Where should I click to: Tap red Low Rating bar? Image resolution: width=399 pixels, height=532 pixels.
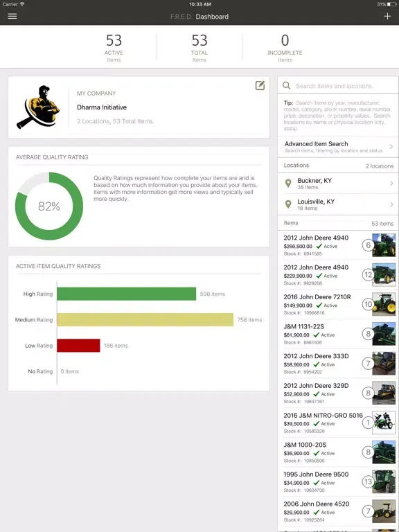78,346
